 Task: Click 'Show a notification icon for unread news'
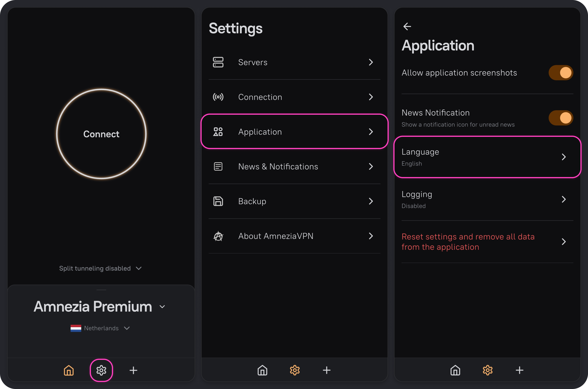(x=458, y=125)
